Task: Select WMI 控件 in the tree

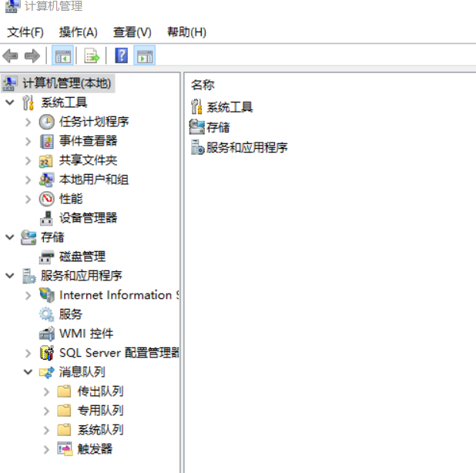Action: (x=85, y=334)
